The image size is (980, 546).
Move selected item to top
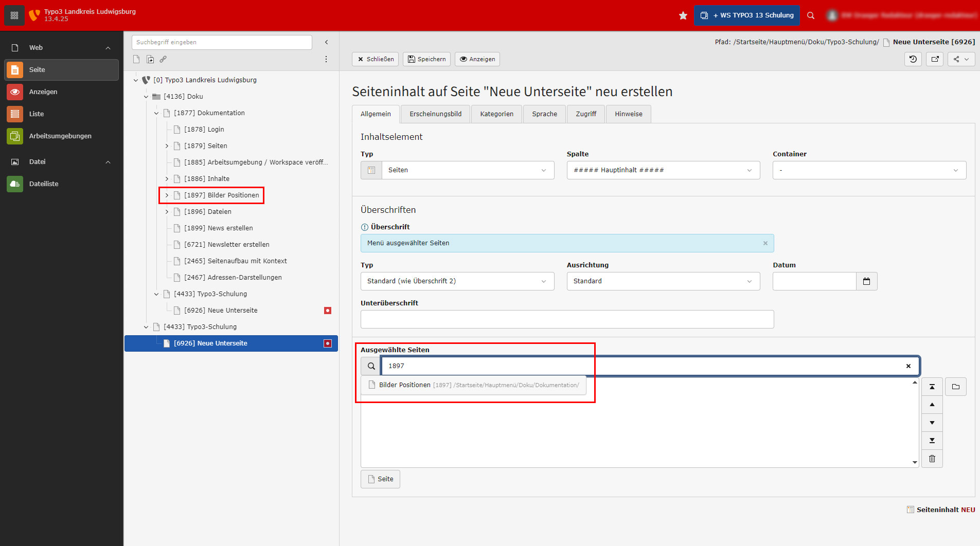[x=932, y=387]
